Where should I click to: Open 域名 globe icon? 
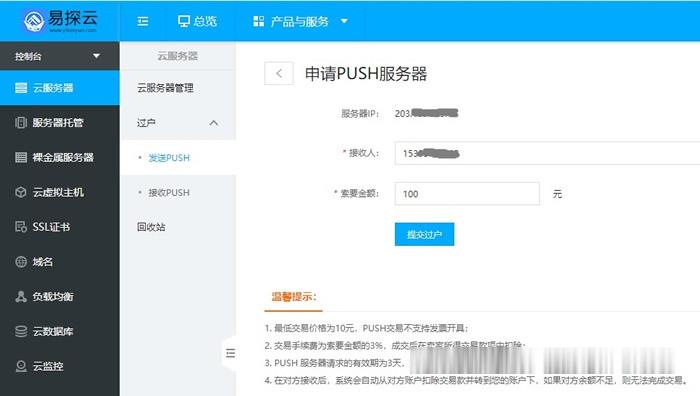pyautogui.click(x=21, y=262)
